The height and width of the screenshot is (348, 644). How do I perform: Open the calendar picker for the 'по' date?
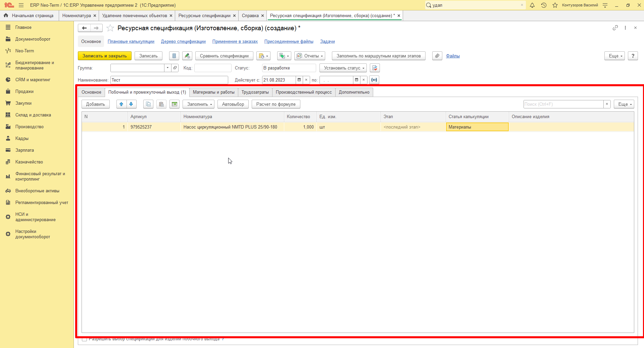tap(356, 80)
